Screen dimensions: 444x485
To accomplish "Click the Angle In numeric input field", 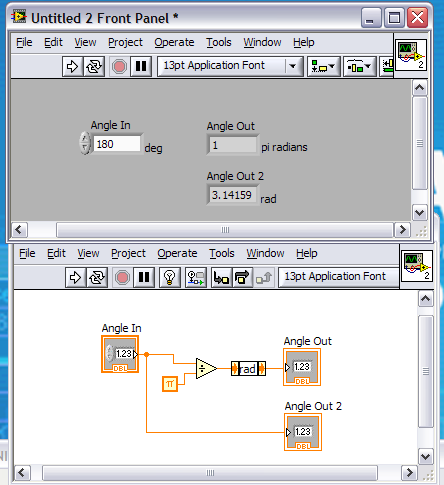I will pos(117,144).
